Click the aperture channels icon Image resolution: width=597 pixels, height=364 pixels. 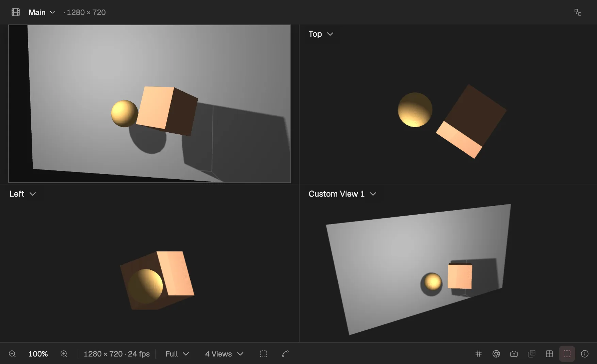coord(496,354)
